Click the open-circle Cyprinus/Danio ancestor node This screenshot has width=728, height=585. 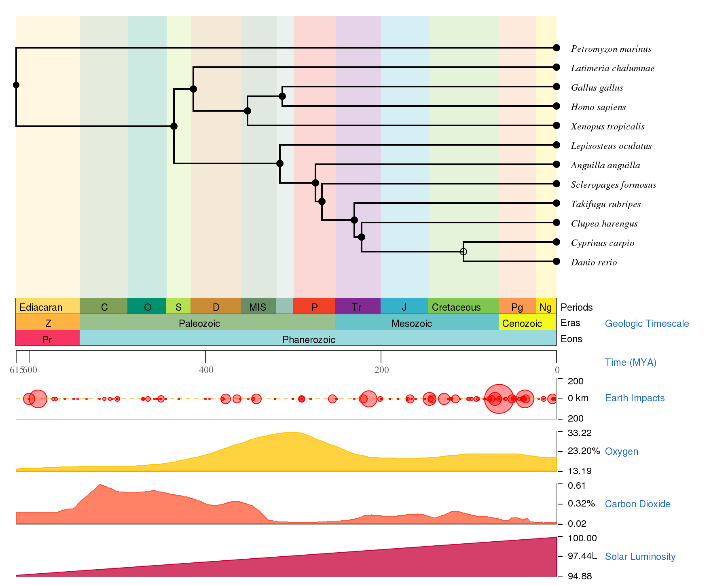[463, 252]
